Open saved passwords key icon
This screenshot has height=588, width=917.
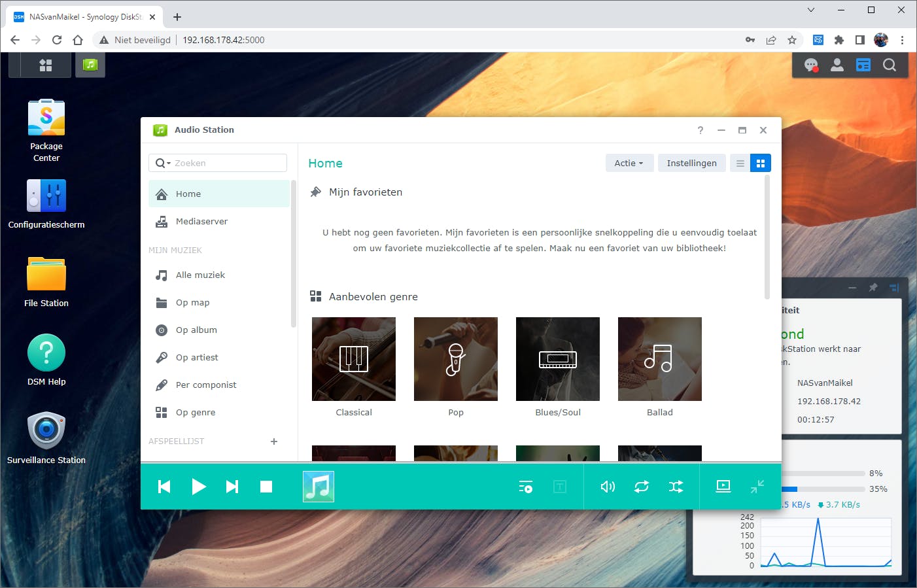point(750,40)
